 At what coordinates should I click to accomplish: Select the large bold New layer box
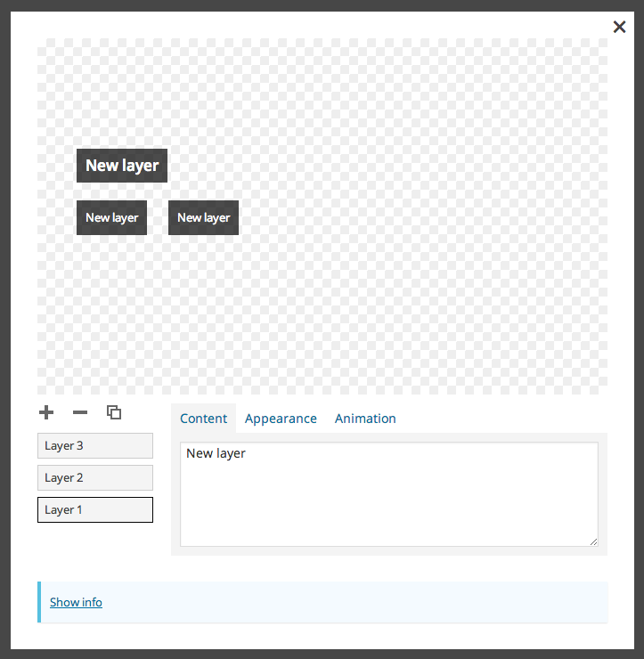122,166
